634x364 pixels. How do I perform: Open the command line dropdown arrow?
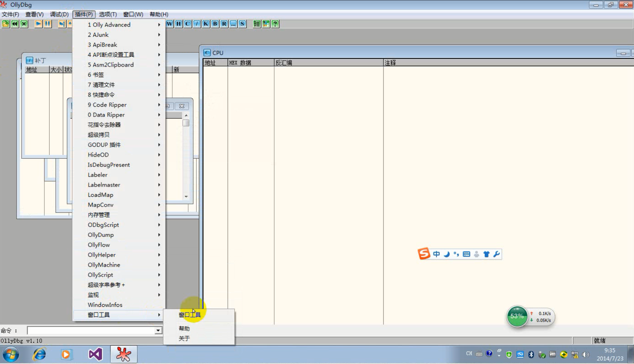[158, 331]
